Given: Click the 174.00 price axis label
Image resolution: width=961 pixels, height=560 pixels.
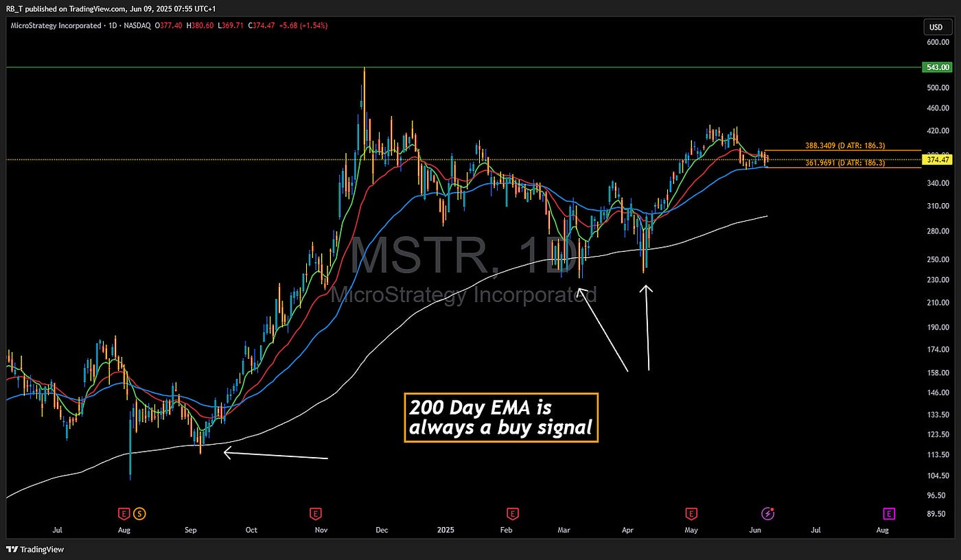Looking at the screenshot, I should (x=938, y=349).
